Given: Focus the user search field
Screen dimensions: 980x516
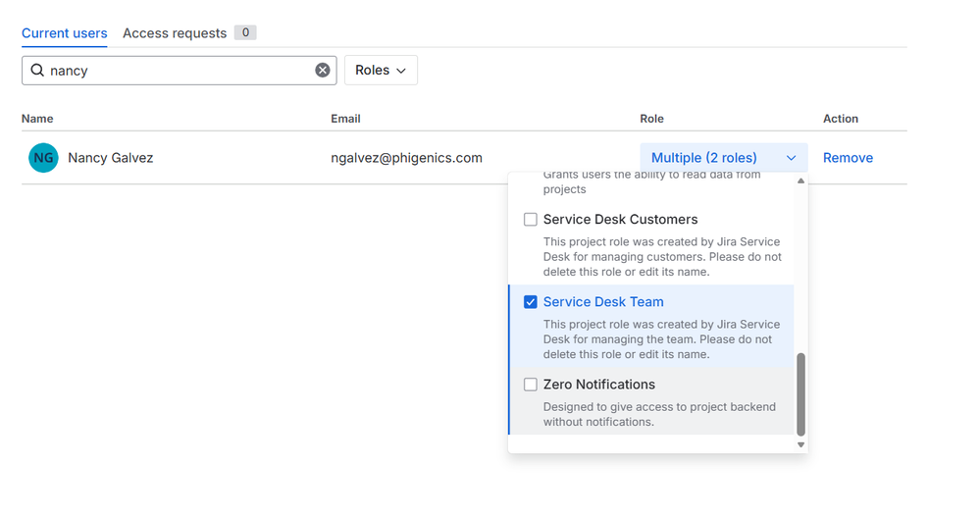Looking at the screenshot, I should pyautogui.click(x=179, y=71).
